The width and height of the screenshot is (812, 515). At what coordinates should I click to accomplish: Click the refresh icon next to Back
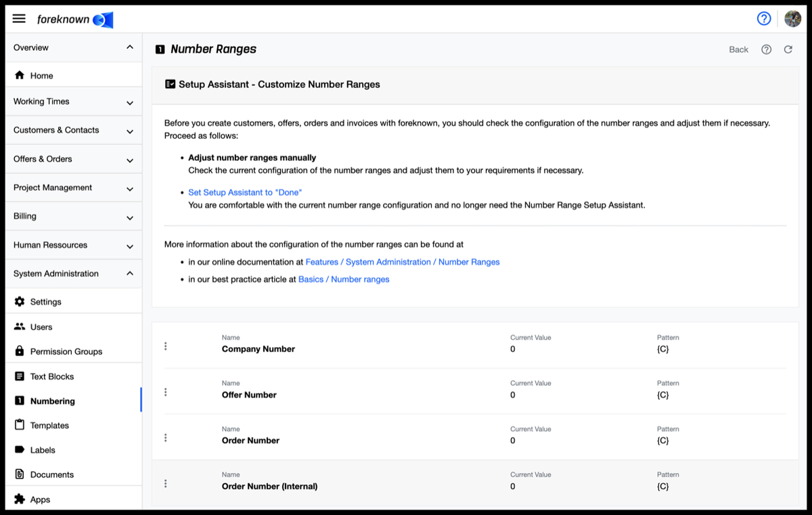[x=788, y=49]
